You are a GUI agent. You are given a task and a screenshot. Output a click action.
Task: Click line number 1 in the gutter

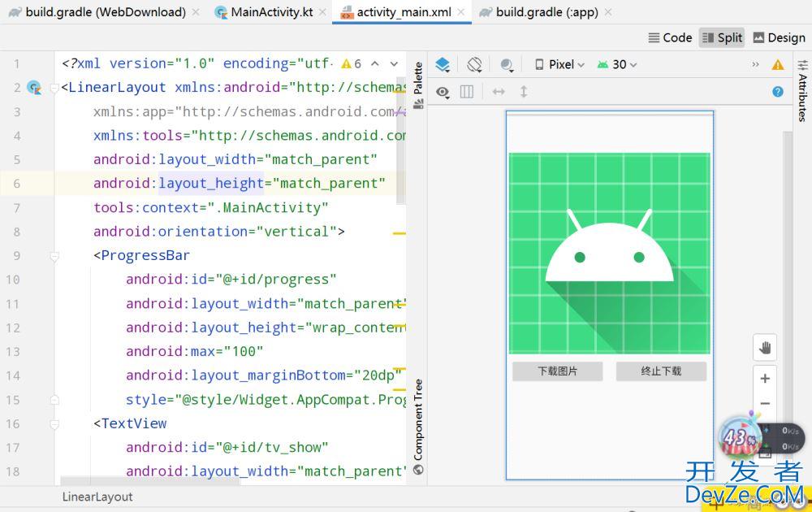tap(16, 63)
